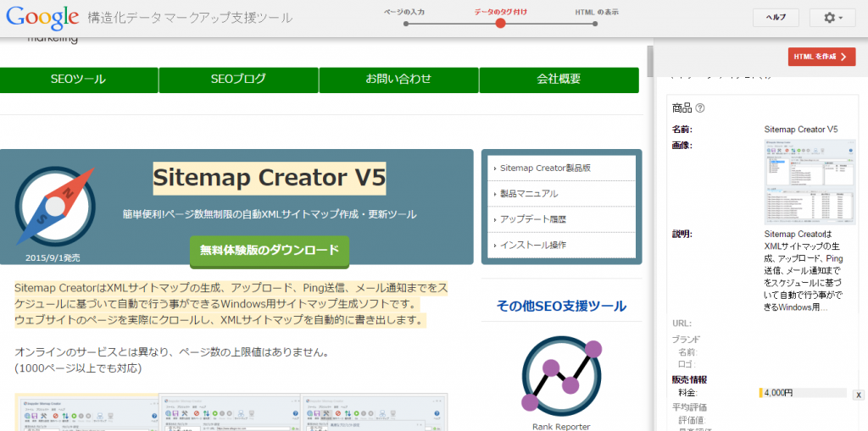
Task: Click the Rank Reporter graph icon
Action: click(x=561, y=376)
